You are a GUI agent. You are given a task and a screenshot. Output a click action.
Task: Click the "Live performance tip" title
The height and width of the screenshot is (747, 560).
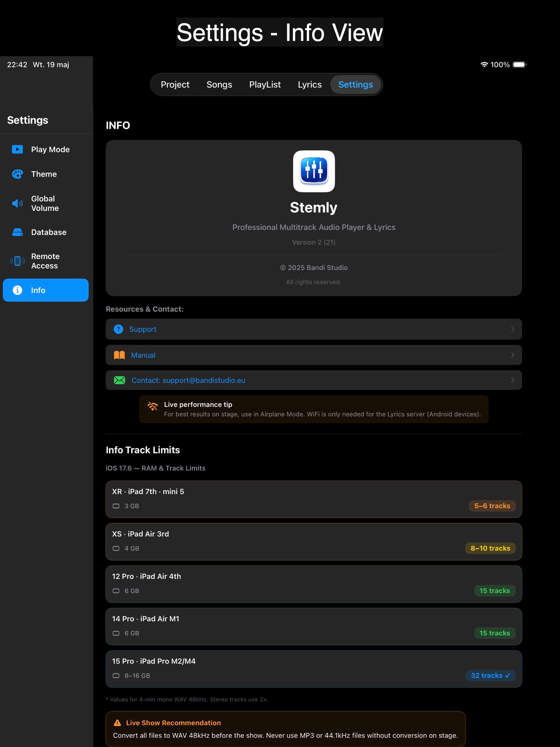(198, 404)
